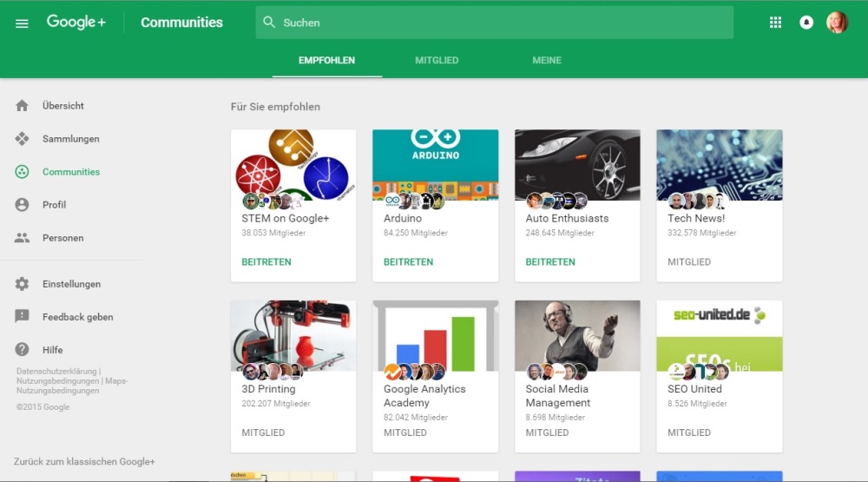Click the search magnifier icon
The height and width of the screenshot is (482, 868).
point(269,23)
